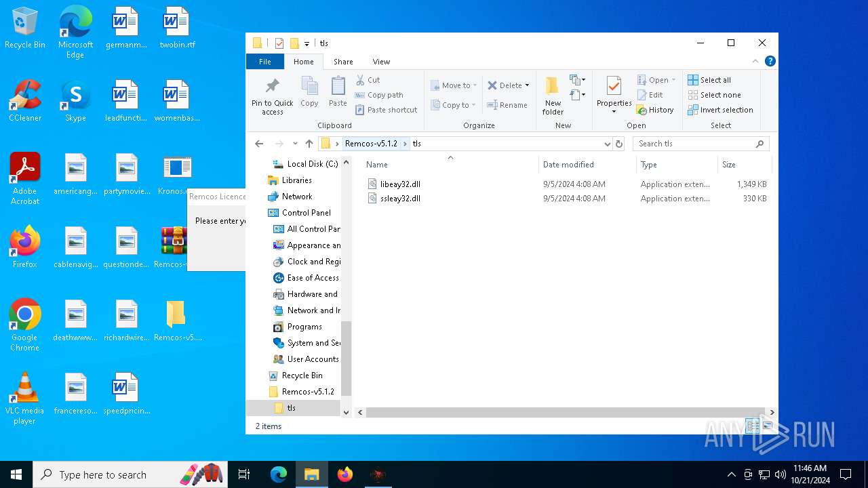Open Firefox from the taskbar
The height and width of the screenshot is (488, 868).
345,474
